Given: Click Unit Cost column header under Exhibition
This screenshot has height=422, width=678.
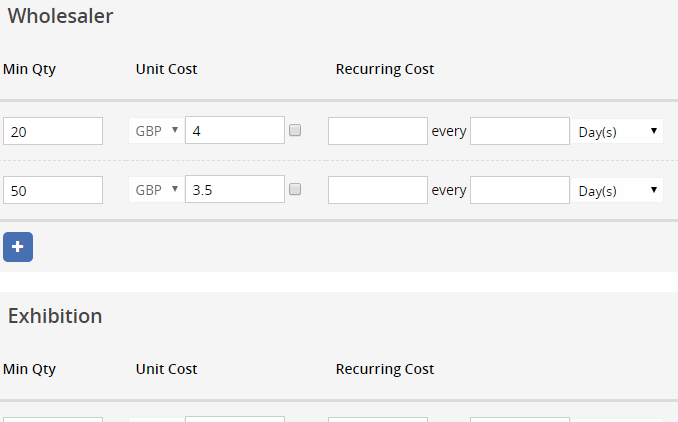Looking at the screenshot, I should click(x=166, y=369).
